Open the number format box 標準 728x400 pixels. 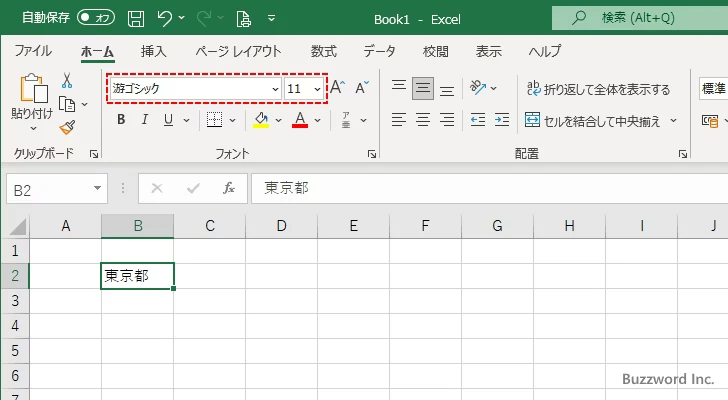714,88
